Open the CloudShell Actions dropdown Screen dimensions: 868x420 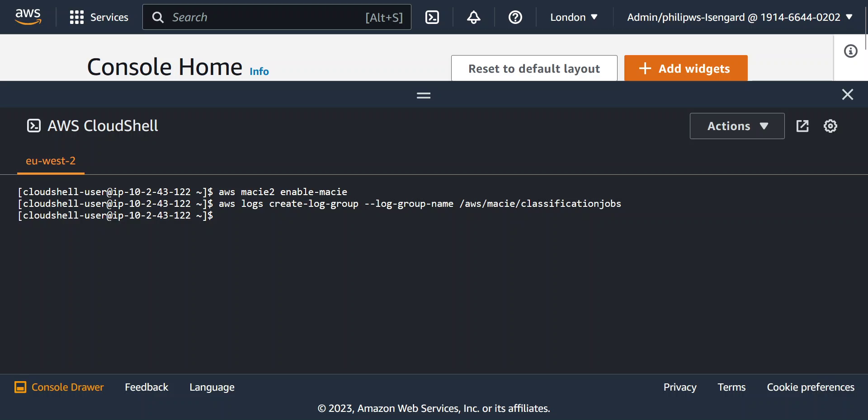[x=737, y=126]
